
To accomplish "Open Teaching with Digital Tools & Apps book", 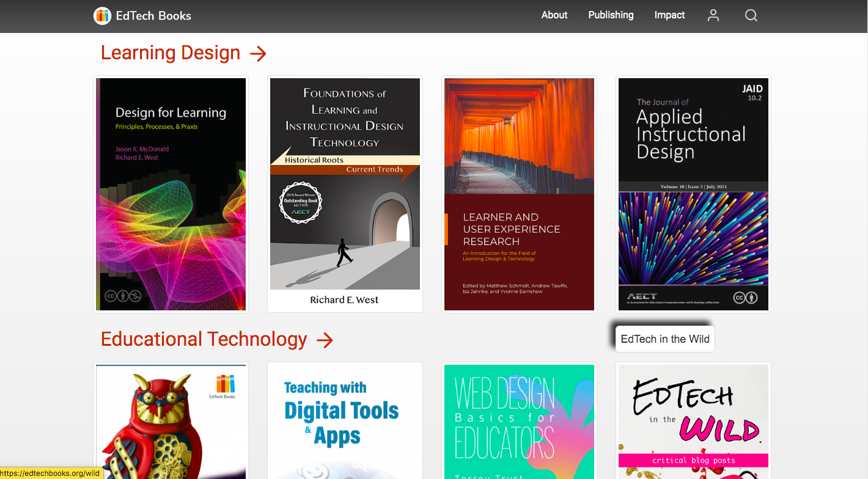I will tap(345, 422).
